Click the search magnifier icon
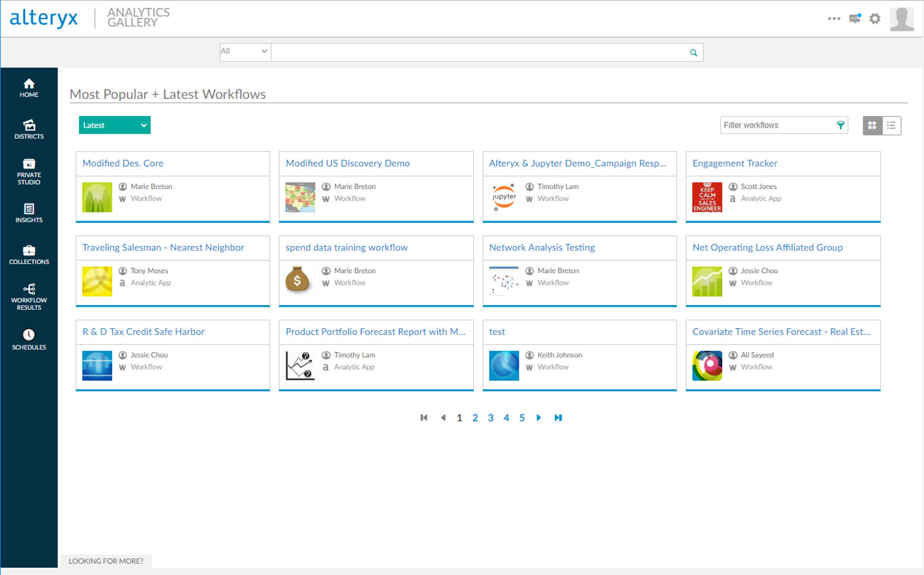The height and width of the screenshot is (575, 924). pos(693,53)
